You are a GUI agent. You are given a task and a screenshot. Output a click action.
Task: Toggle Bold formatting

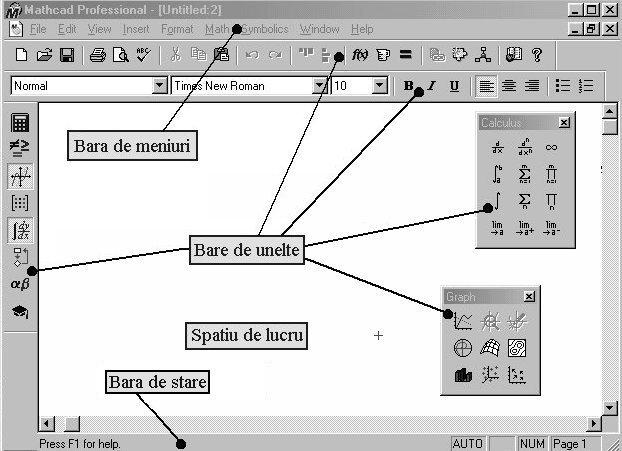pyautogui.click(x=408, y=86)
